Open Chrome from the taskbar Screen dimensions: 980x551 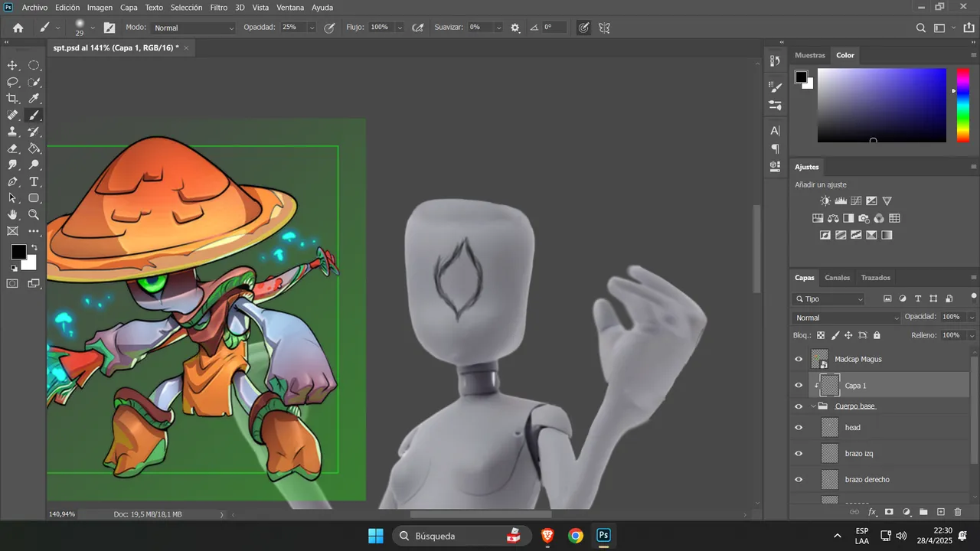(x=576, y=536)
